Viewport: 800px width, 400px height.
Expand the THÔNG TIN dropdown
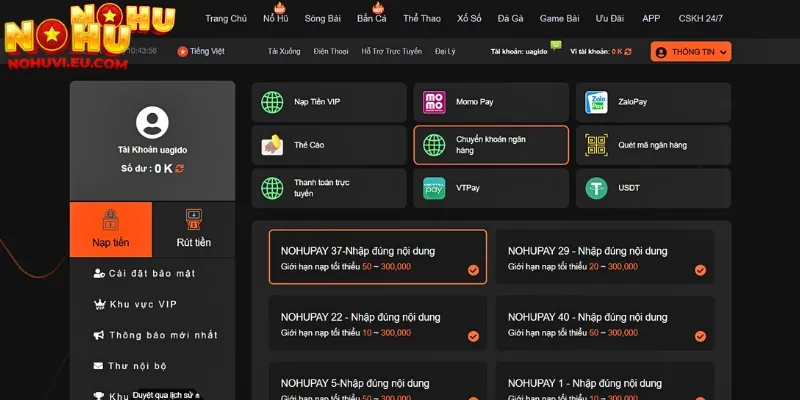[691, 52]
